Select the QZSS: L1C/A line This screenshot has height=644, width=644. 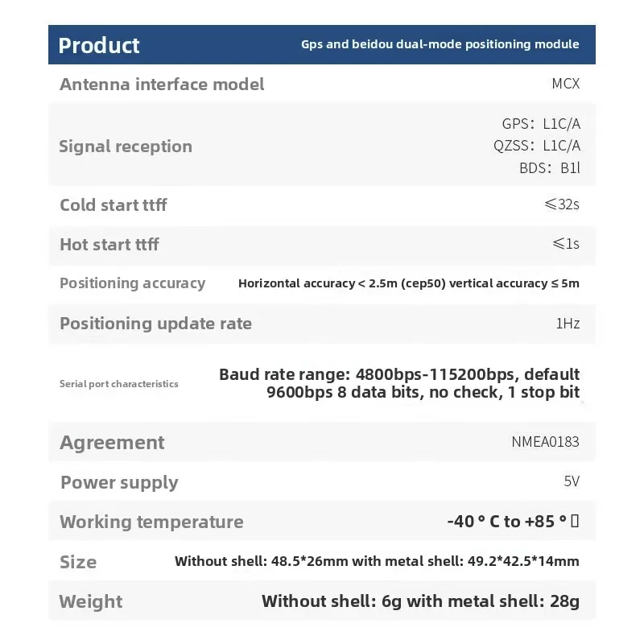pos(537,146)
